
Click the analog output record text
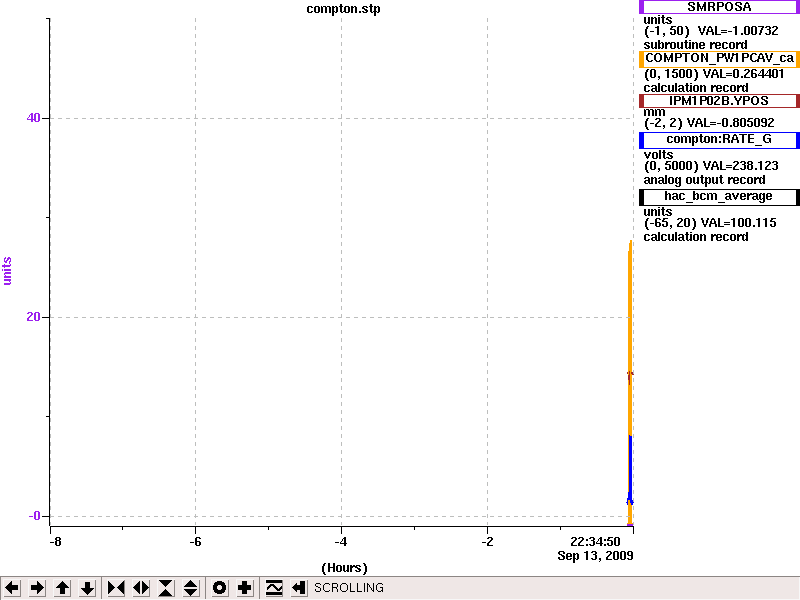pyautogui.click(x=704, y=180)
